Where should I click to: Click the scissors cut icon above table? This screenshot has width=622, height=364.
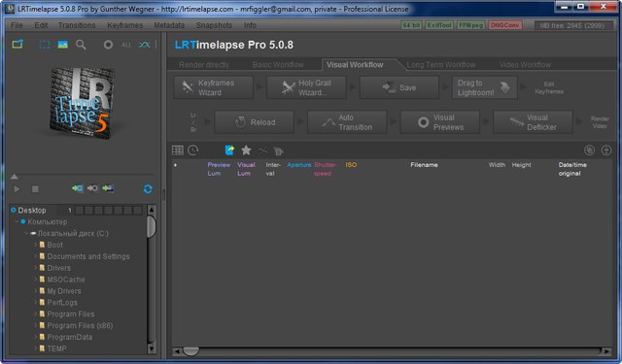262,150
